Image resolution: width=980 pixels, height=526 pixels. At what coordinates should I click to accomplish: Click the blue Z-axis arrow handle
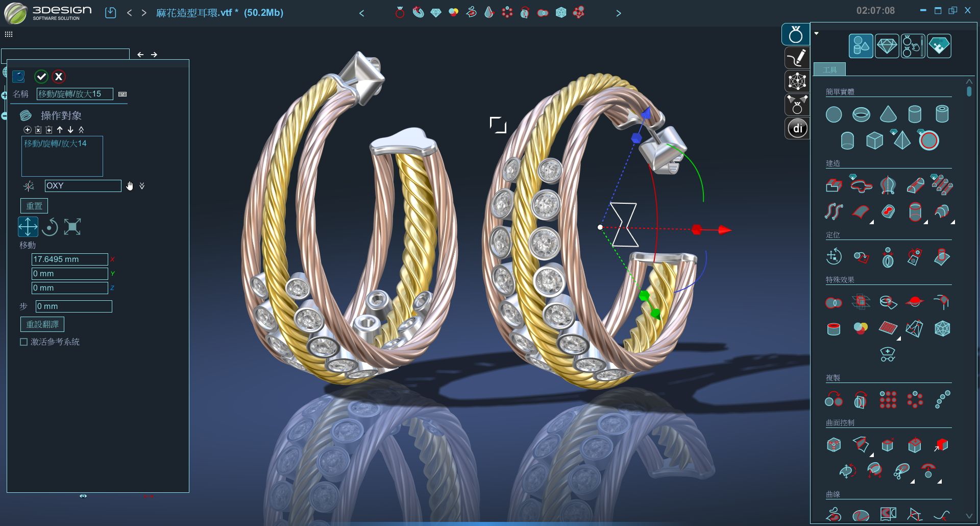[x=646, y=112]
